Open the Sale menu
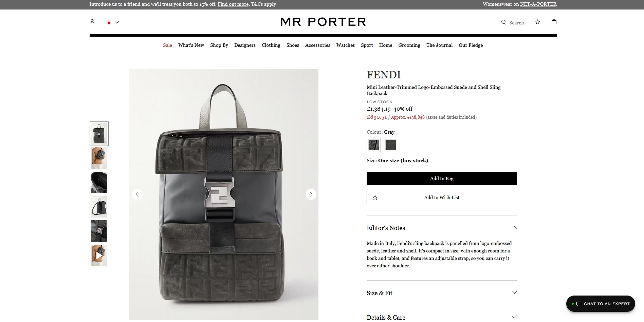The height and width of the screenshot is (322, 644). pyautogui.click(x=167, y=45)
